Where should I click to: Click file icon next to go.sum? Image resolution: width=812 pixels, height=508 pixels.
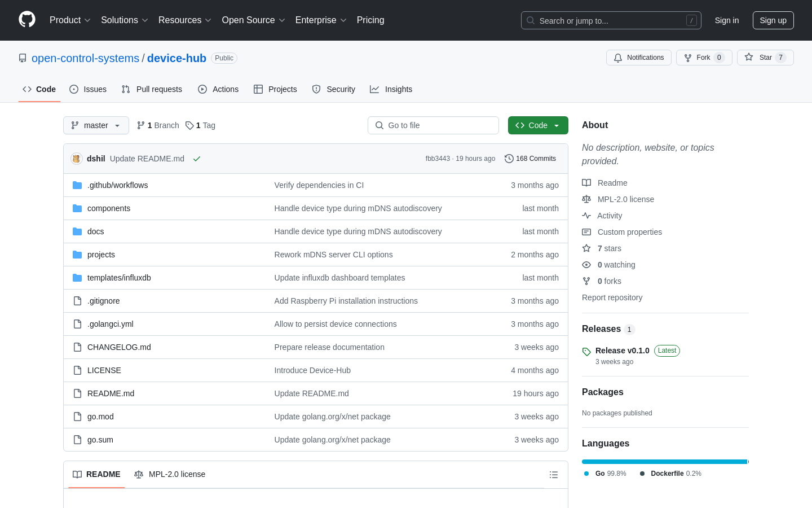[77, 440]
